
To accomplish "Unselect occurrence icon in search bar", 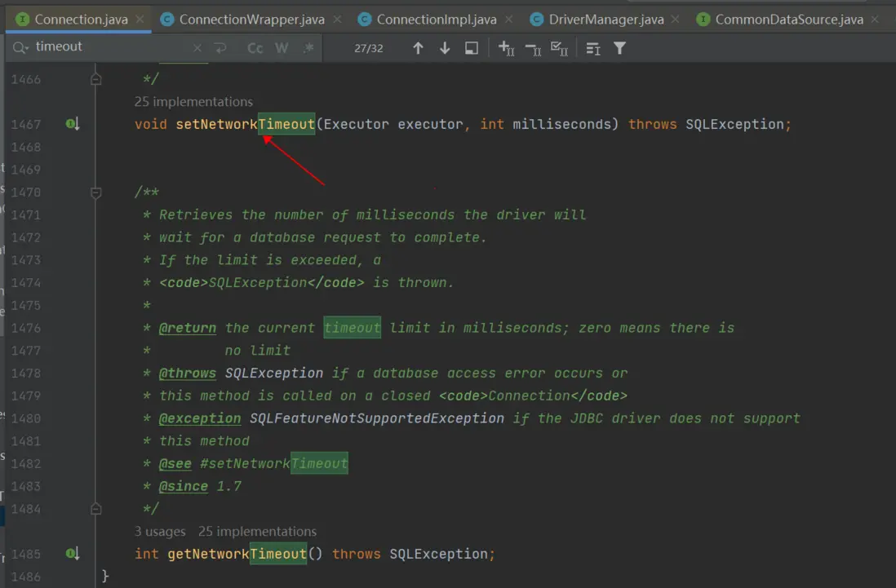I will pos(533,50).
